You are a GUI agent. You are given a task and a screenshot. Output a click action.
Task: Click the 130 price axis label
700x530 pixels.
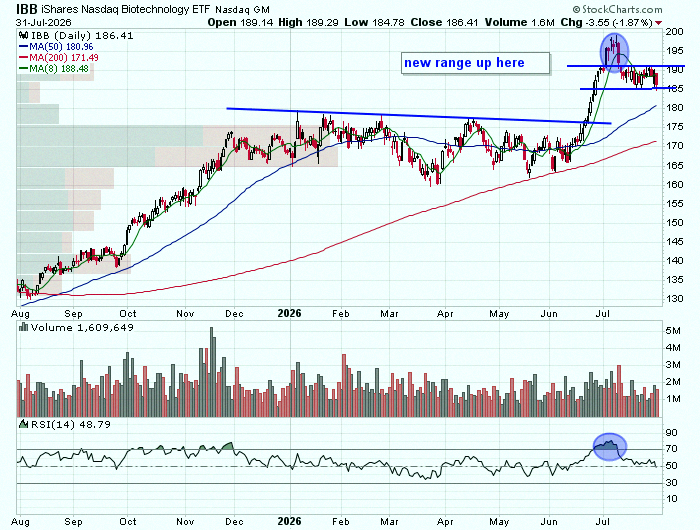pos(675,299)
